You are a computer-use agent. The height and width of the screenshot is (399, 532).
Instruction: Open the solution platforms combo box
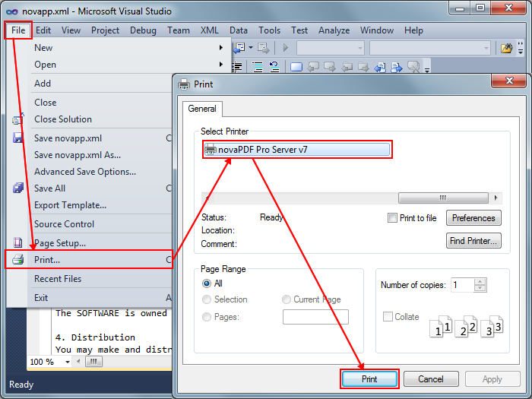pyautogui.click(x=430, y=48)
